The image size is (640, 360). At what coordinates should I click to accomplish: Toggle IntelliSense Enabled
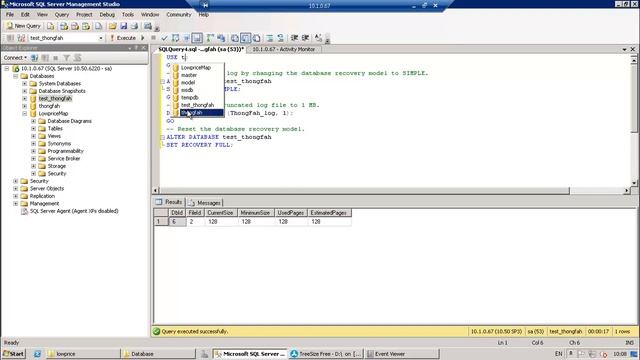(197, 38)
